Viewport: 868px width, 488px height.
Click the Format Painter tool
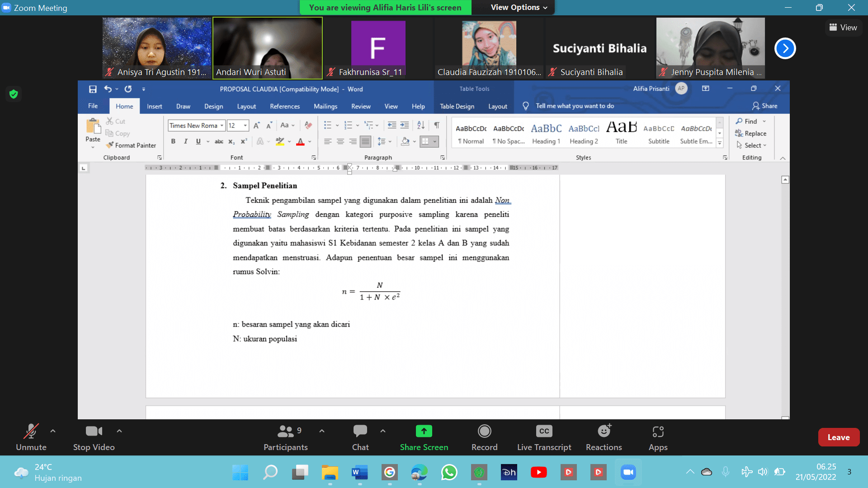[131, 145]
